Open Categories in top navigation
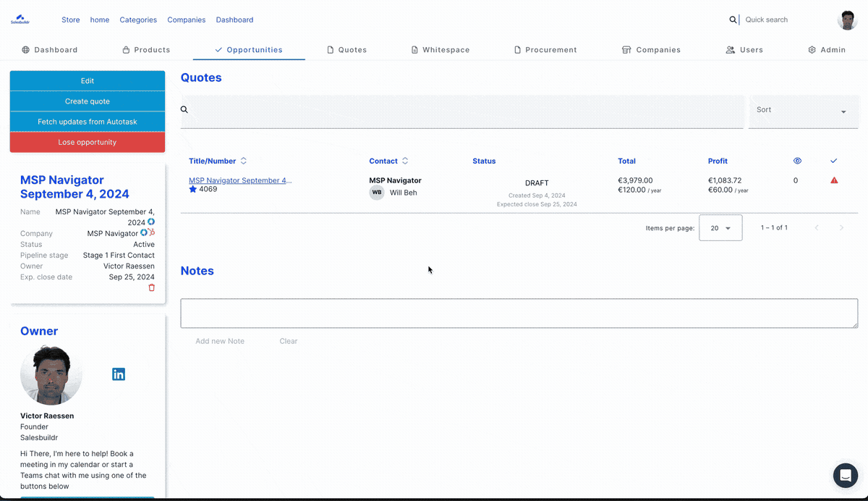 coord(138,20)
